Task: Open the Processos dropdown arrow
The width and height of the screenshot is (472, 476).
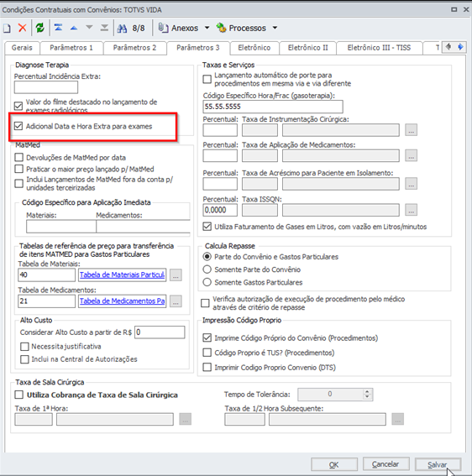Action: click(275, 28)
